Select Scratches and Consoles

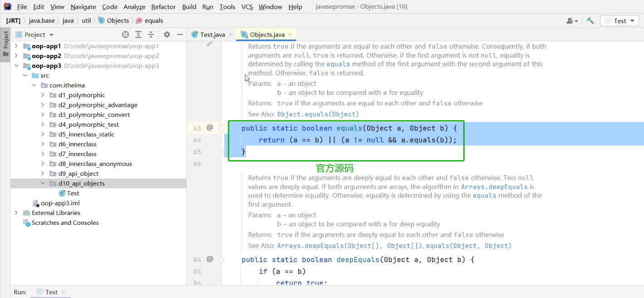click(x=65, y=223)
